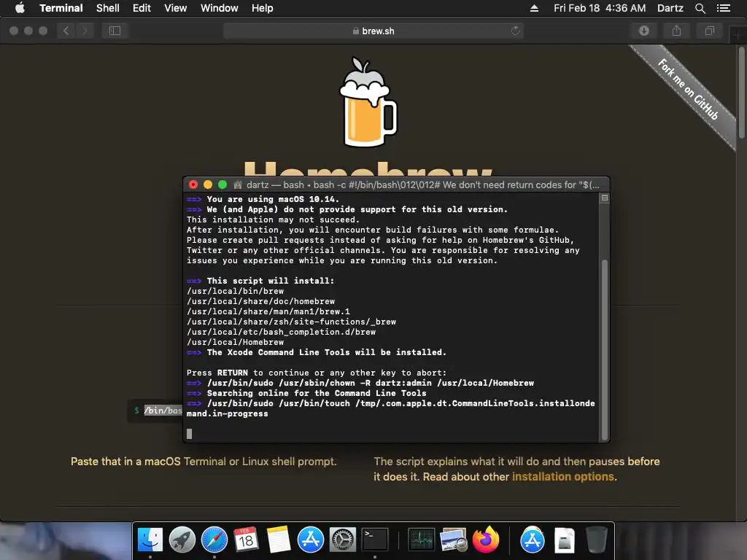Open Launchpad from the Dock
This screenshot has width=747, height=560.
182,540
